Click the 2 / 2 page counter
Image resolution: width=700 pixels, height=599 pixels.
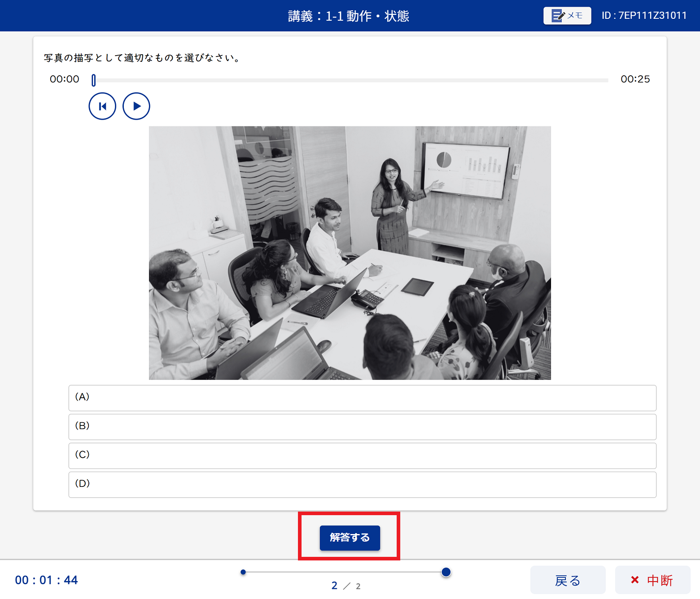(346, 586)
